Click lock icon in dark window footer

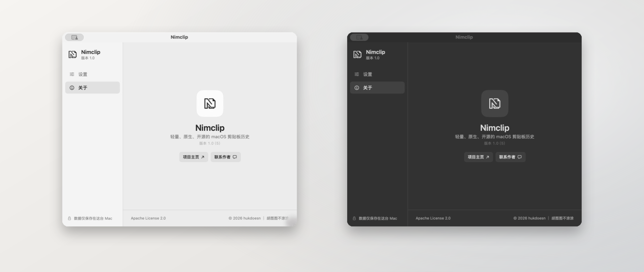click(354, 218)
